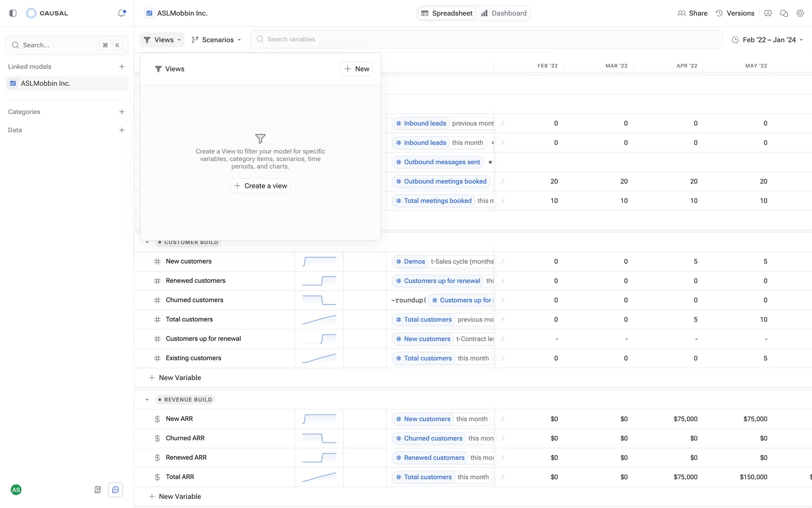Click the Create a view button
This screenshot has width=812, height=508.
pos(261,186)
